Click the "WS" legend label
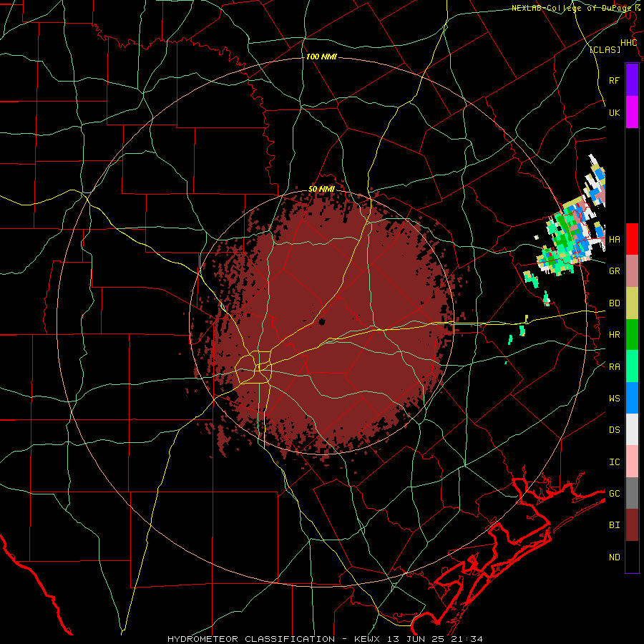This screenshot has height=644, width=644. pyautogui.click(x=614, y=399)
